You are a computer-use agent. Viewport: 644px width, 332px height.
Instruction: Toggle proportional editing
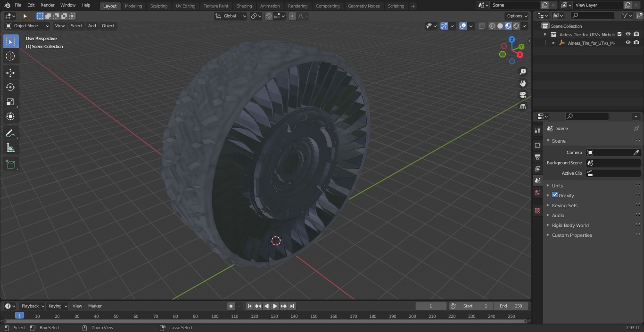[x=292, y=16]
